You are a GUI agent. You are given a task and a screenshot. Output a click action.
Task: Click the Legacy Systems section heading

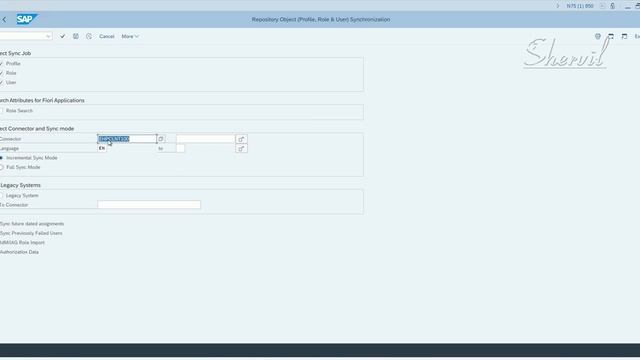[20, 185]
